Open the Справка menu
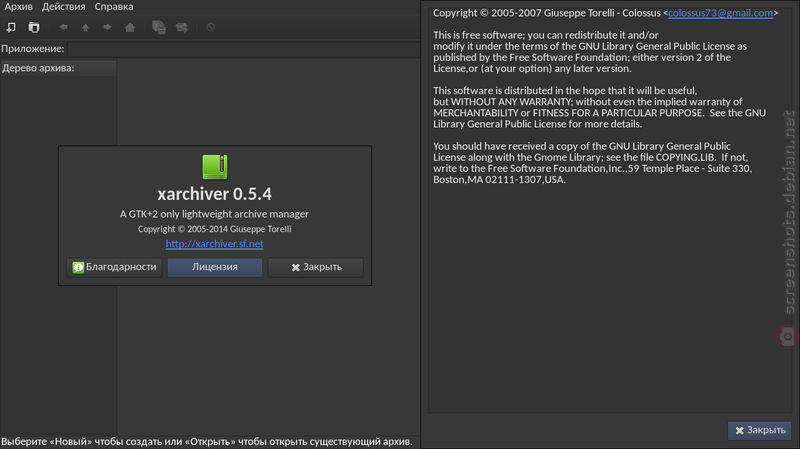The width and height of the screenshot is (800, 449). pos(114,7)
